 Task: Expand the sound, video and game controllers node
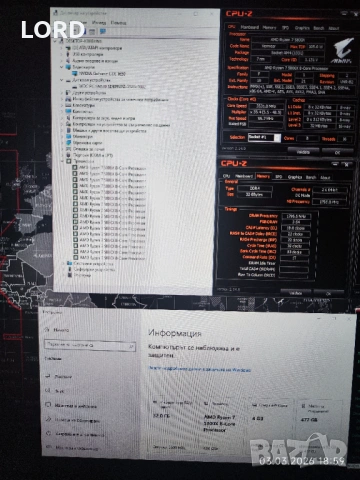click(62, 118)
